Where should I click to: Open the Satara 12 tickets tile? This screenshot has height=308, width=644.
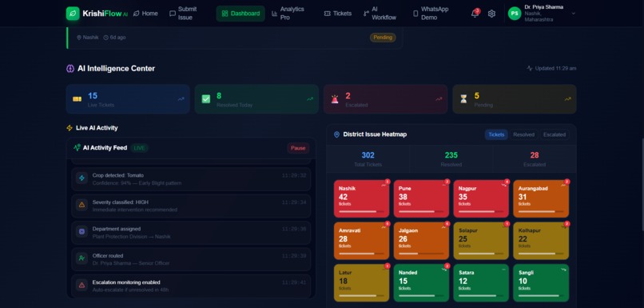[x=481, y=283]
